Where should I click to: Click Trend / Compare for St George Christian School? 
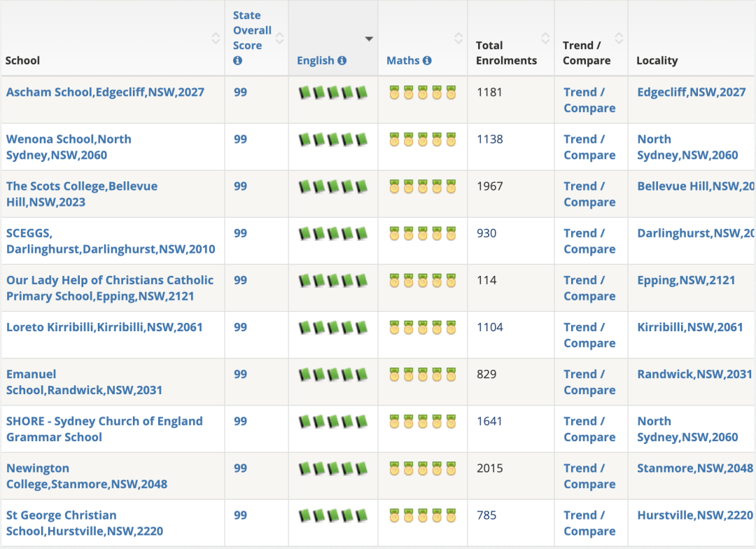click(x=589, y=523)
